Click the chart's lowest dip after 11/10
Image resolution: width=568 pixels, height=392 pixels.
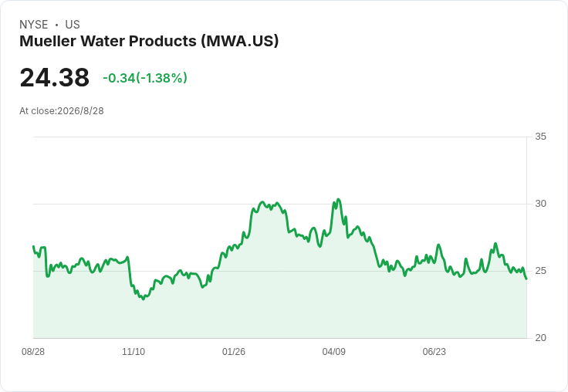(x=144, y=299)
